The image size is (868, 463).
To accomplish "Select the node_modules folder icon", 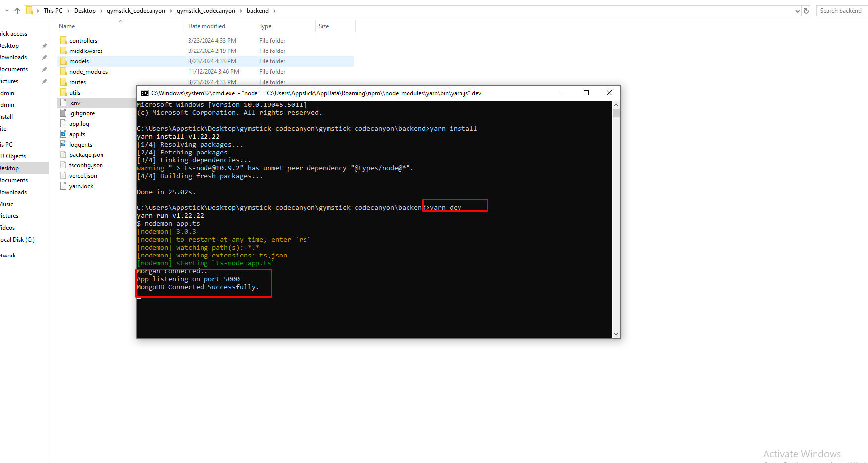I will (x=63, y=72).
